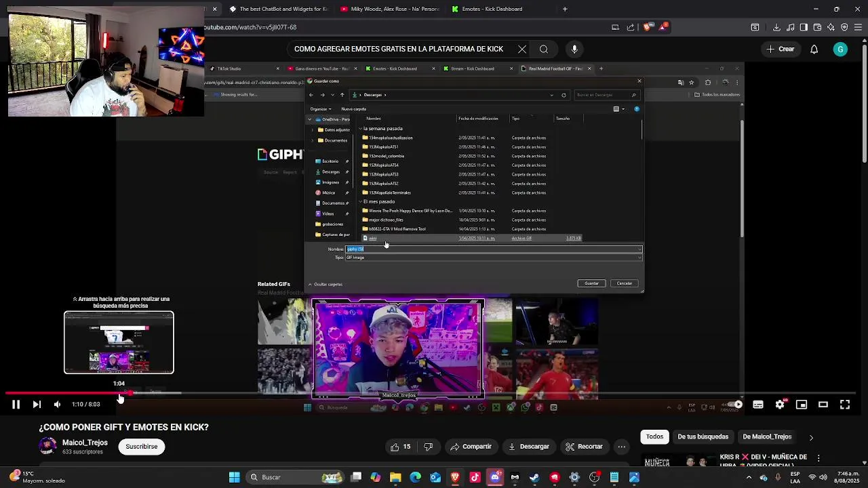This screenshot has height=488, width=868.
Task: Click the Nombre column header in the dialog
Action: point(374,119)
